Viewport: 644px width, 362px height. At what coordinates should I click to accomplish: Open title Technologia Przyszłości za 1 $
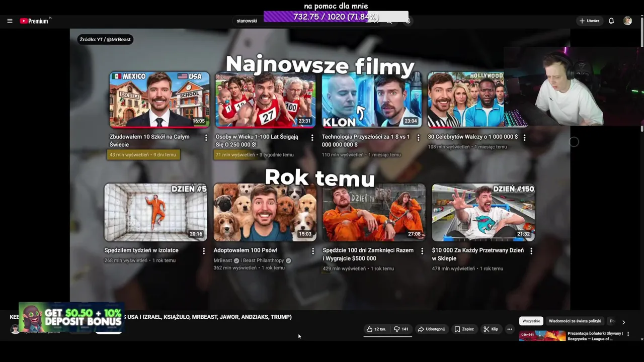366,140
